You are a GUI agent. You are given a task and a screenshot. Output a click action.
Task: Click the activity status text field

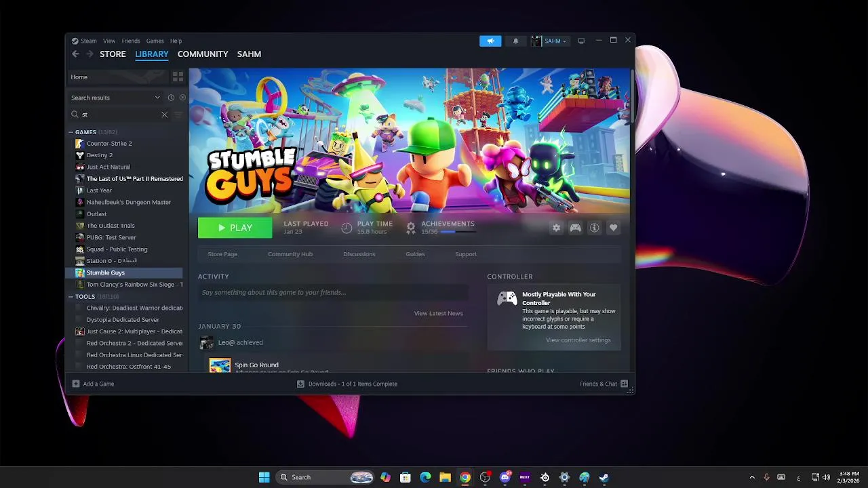point(332,293)
